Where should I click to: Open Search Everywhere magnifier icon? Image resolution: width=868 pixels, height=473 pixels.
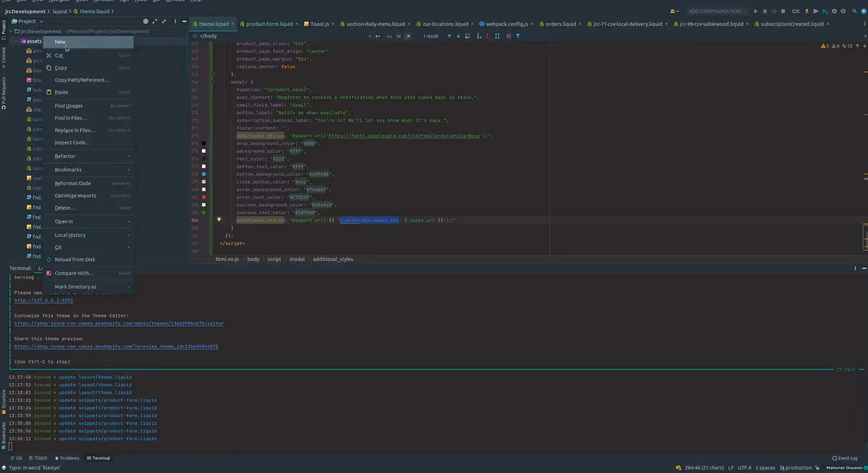coord(854,11)
